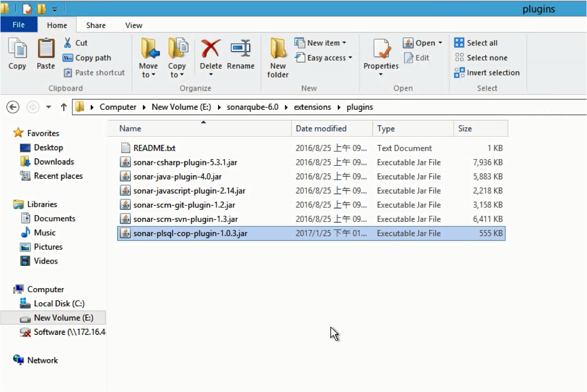
Task: Navigate to Computer in the address breadcrumb
Action: click(118, 108)
